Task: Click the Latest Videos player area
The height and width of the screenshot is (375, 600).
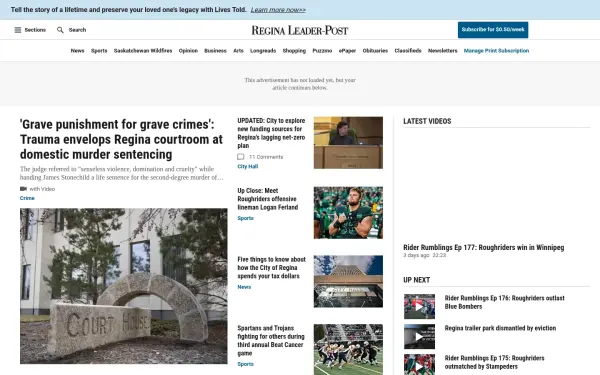Action: (496, 186)
